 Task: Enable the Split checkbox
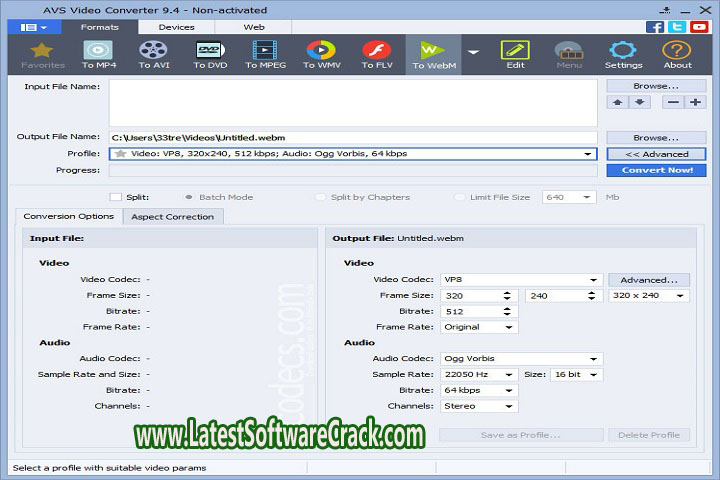(116, 197)
